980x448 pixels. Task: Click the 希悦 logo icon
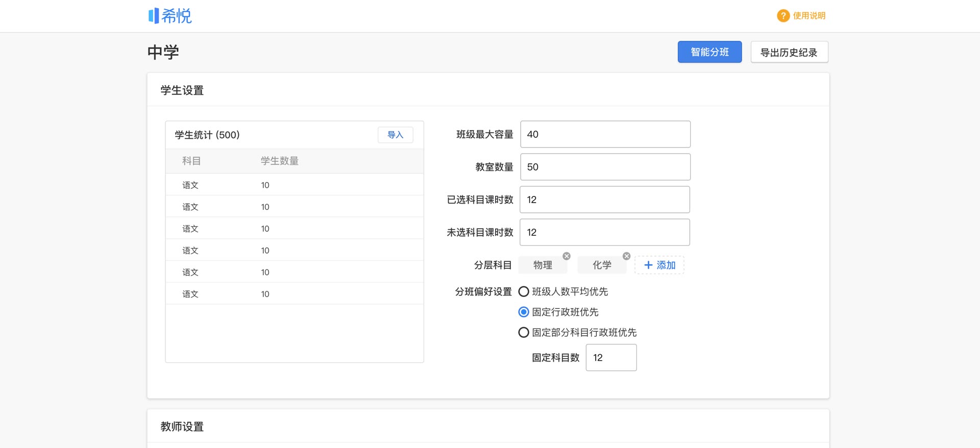pyautogui.click(x=154, y=16)
